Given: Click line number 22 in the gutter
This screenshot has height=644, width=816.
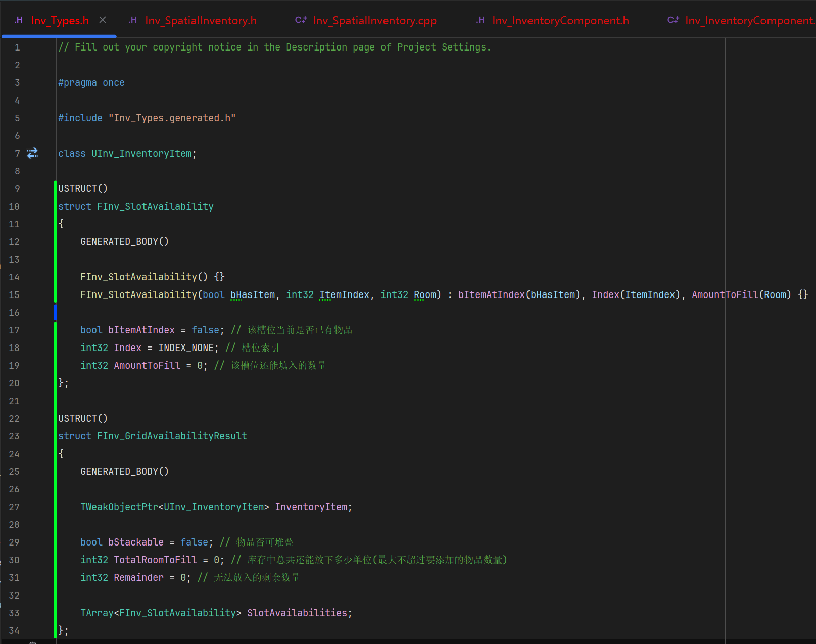Looking at the screenshot, I should pos(14,419).
